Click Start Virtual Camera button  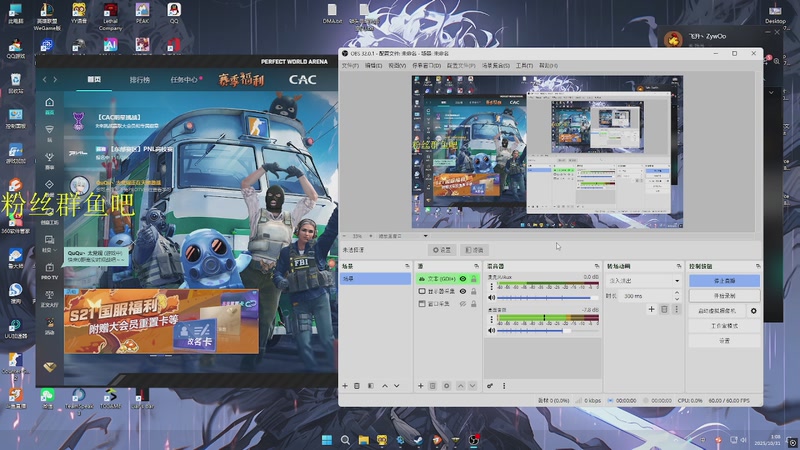pyautogui.click(x=717, y=311)
